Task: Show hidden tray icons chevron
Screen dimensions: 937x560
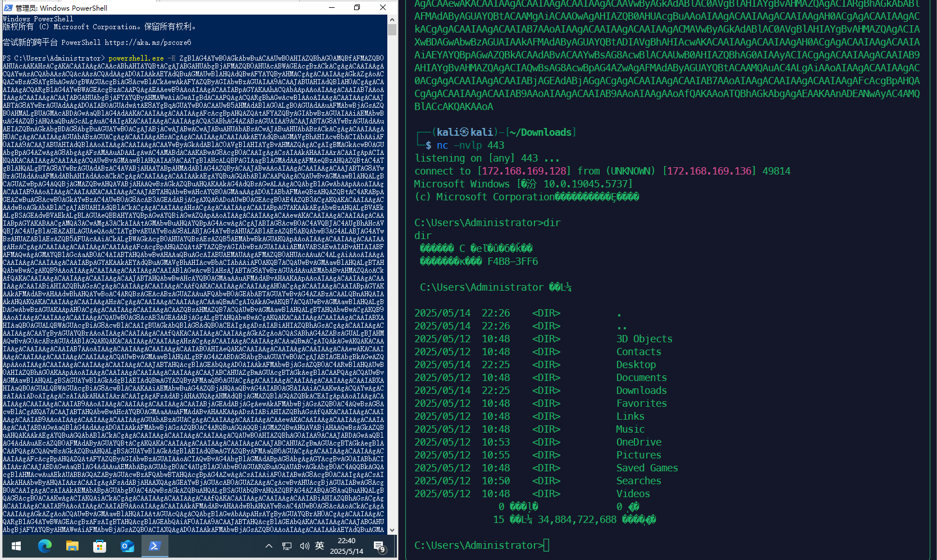Action: point(269,546)
